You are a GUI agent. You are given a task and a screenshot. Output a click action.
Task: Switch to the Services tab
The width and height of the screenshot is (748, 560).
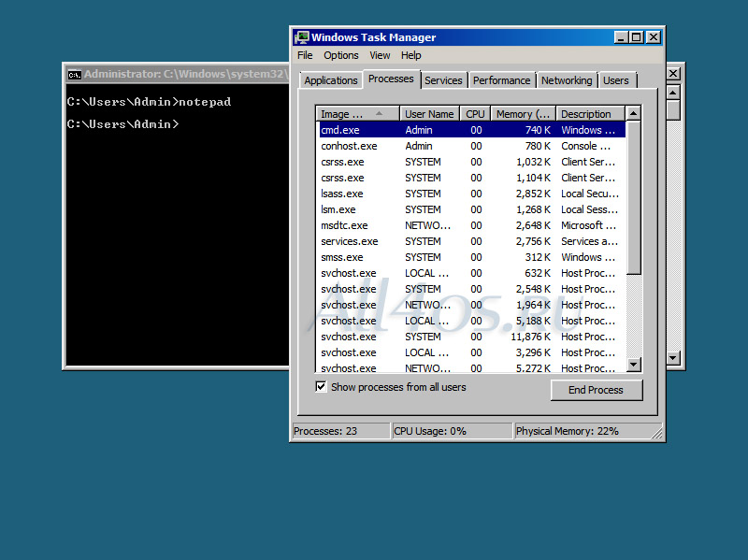click(x=443, y=80)
